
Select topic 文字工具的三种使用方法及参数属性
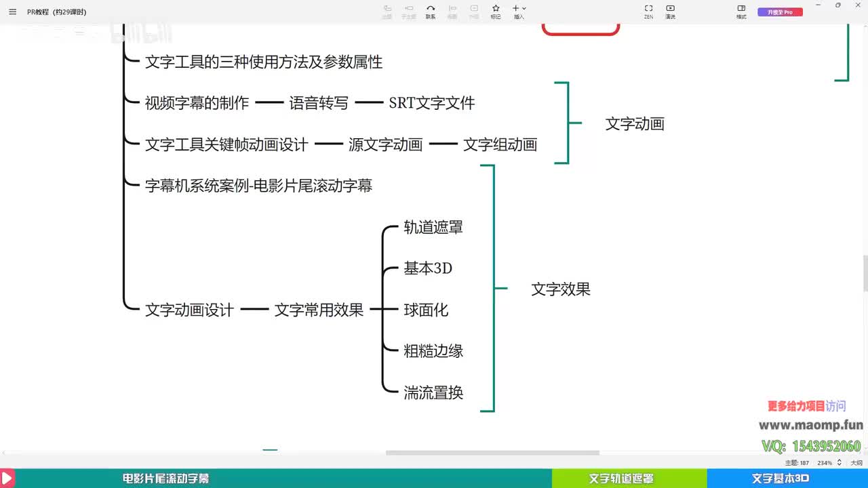[264, 62]
